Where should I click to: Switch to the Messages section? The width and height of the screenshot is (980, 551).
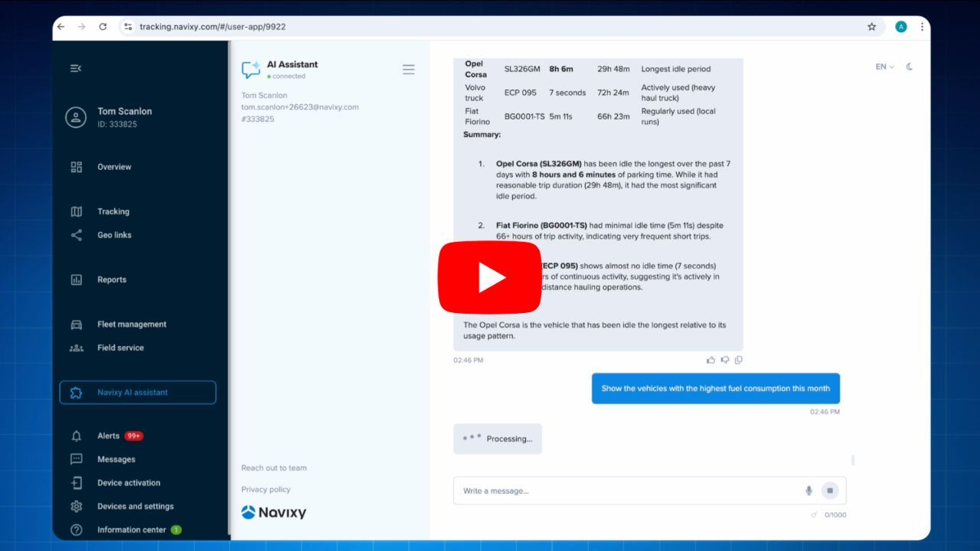[116, 459]
